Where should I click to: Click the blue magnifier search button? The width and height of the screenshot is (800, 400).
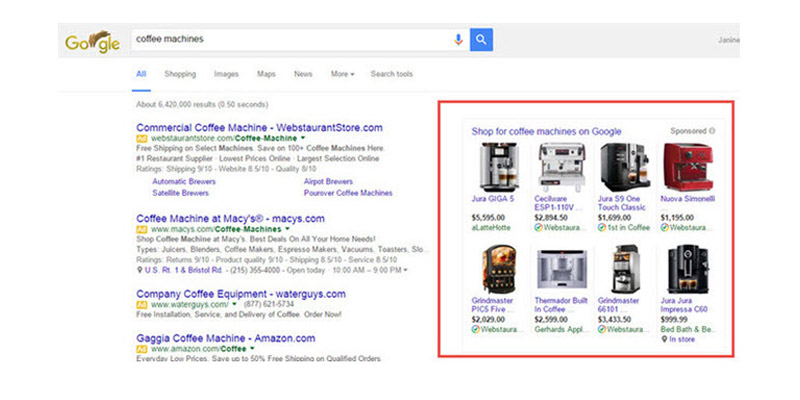[x=481, y=39]
